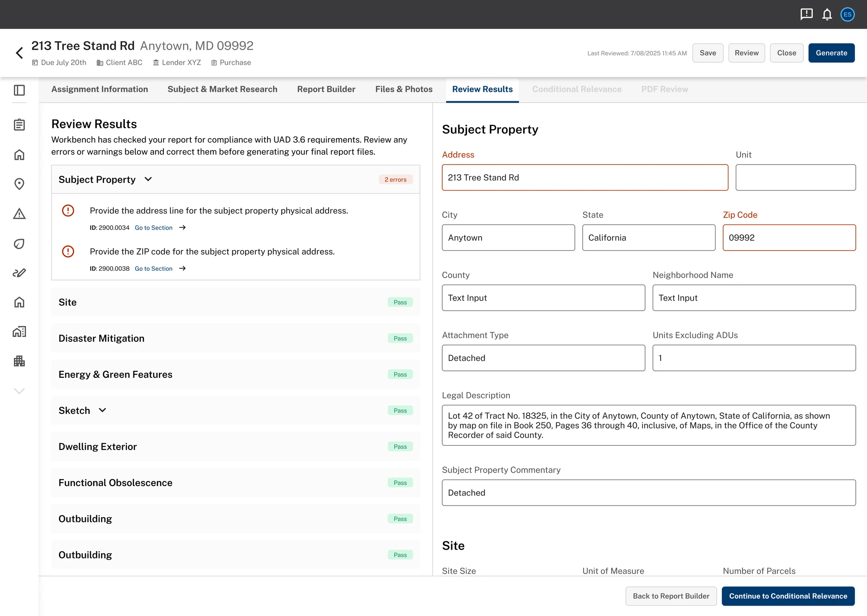The image size is (867, 616).
Task: Click Generate to create report files
Action: [831, 52]
